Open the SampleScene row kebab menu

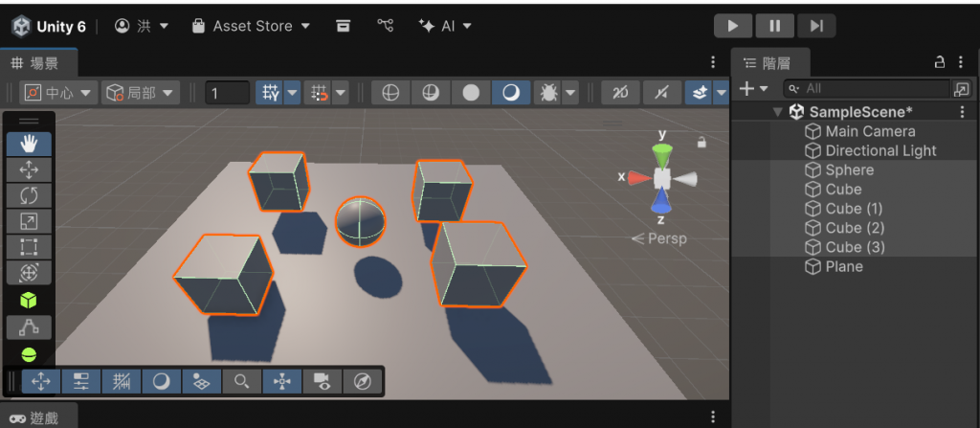963,112
